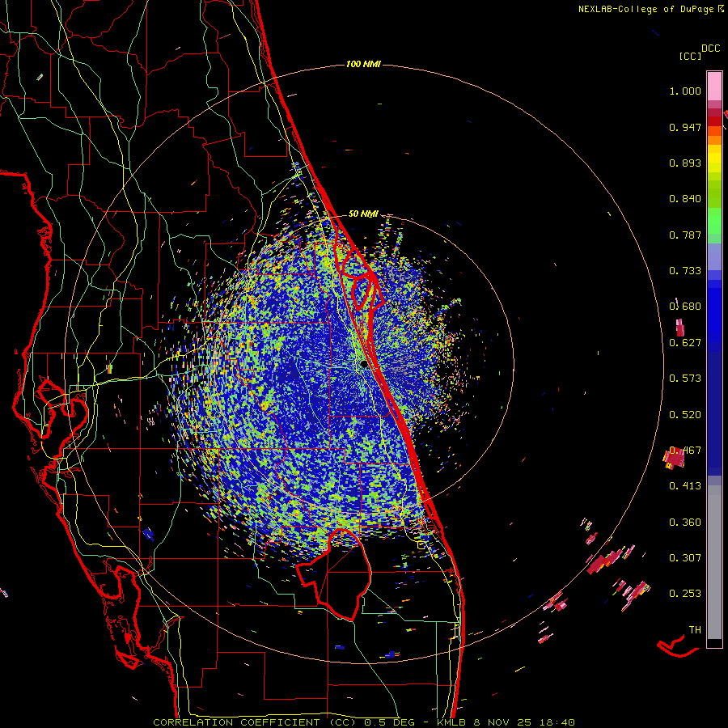
Task: Click the 0.307 scale value
Action: tap(685, 558)
